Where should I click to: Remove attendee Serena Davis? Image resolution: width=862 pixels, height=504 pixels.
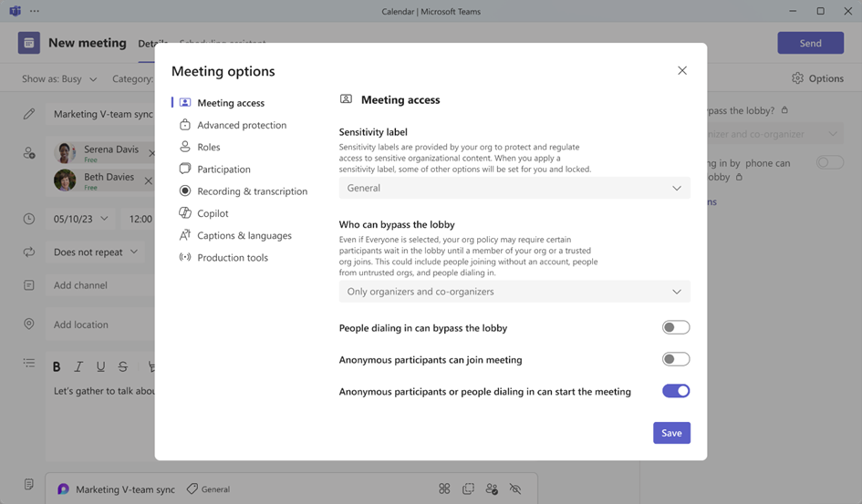(x=152, y=153)
